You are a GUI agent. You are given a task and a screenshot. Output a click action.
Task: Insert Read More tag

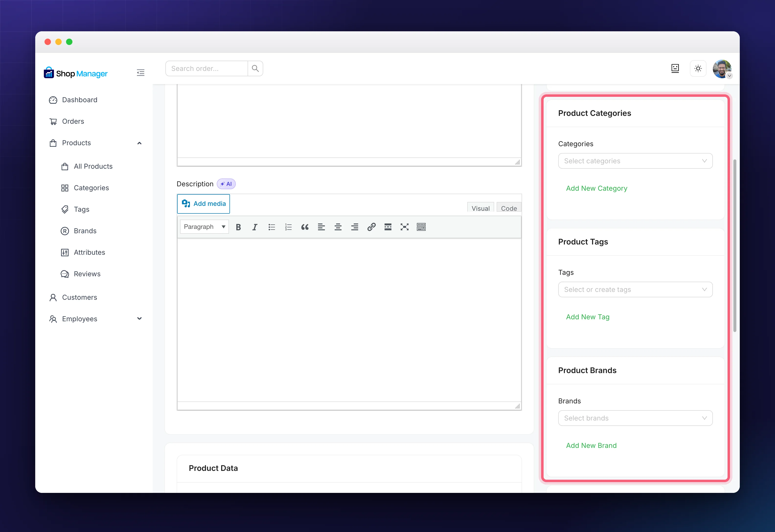pos(388,227)
